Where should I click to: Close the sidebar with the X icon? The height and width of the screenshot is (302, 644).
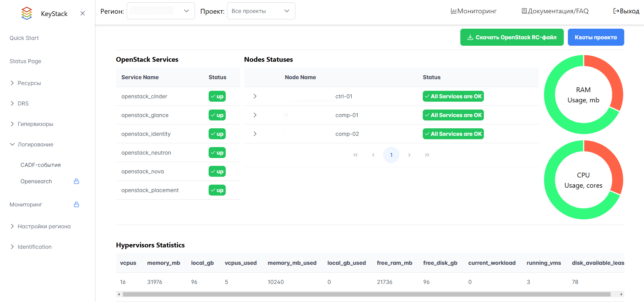(x=83, y=13)
